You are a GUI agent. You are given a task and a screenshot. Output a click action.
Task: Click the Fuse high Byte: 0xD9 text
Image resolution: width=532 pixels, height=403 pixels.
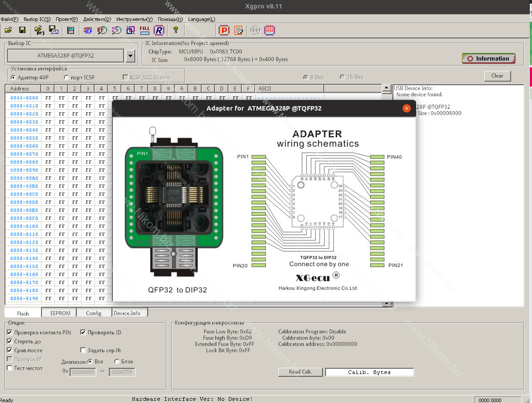227,338
